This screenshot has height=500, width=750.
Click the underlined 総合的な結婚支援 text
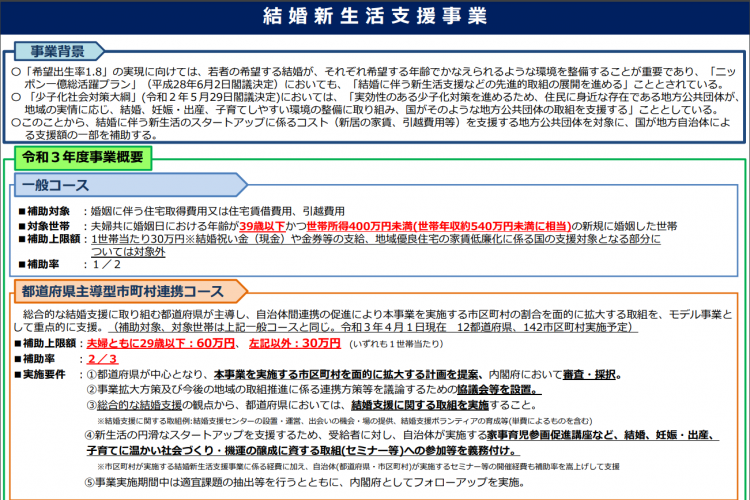pyautogui.click(x=142, y=405)
